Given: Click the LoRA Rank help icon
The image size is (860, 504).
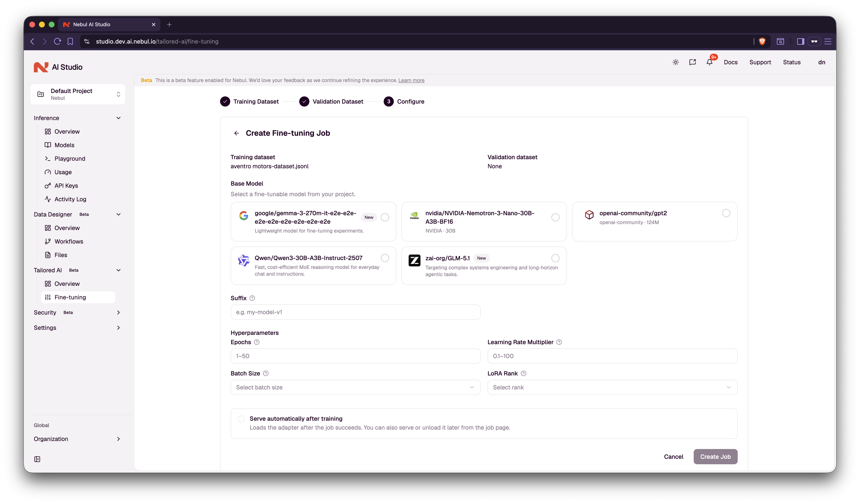Looking at the screenshot, I should pos(524,373).
